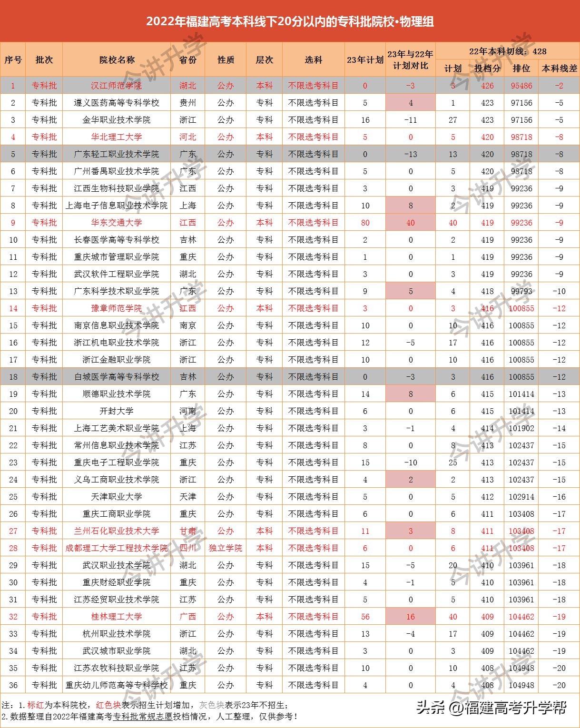Click the rank value '95486'
Image resolution: width=580 pixels, height=728 pixels.
point(521,86)
